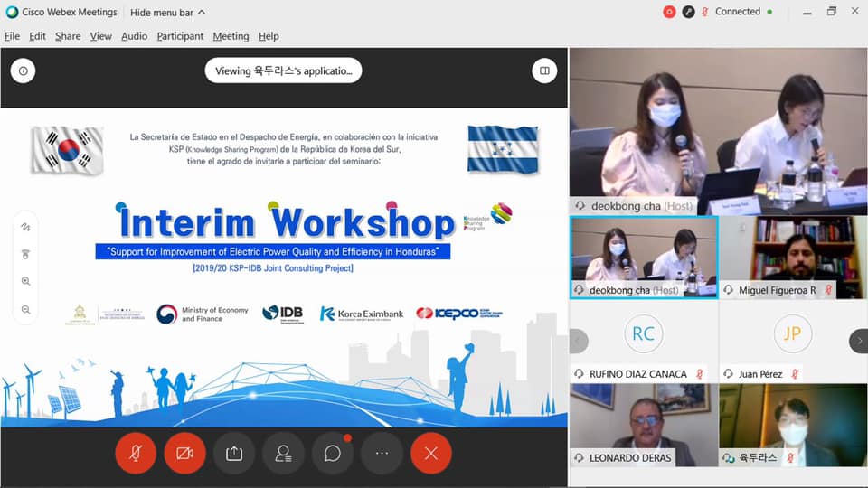Unmute the red microphone button
Screen dimensions: 868x488
point(136,453)
